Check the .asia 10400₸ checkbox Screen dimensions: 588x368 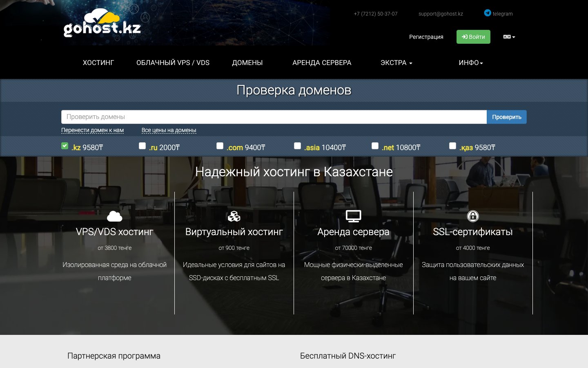point(297,146)
